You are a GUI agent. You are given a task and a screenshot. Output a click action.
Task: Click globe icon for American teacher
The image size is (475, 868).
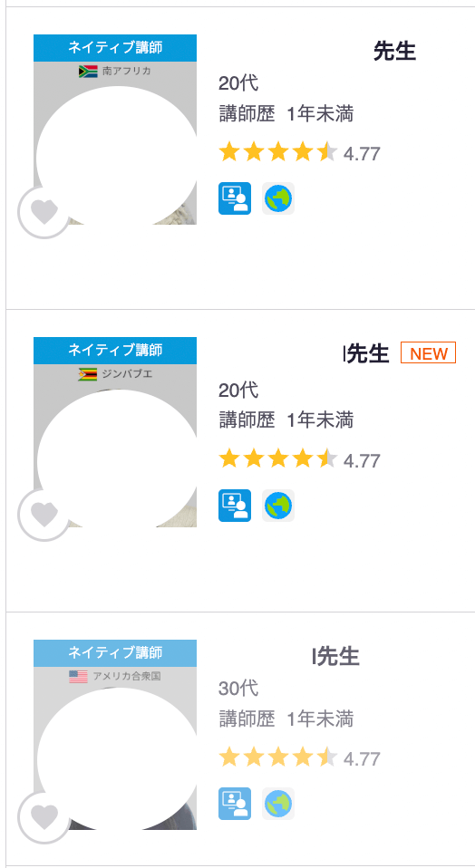[278, 804]
